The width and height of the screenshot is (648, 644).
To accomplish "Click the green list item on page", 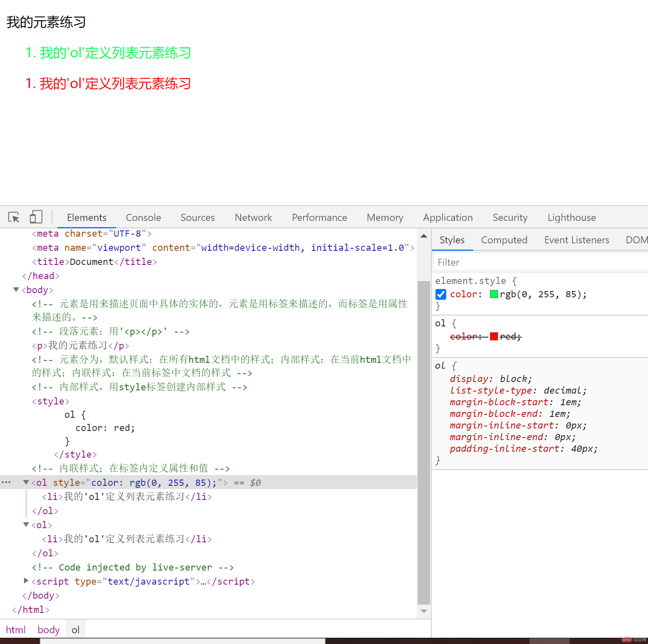I will [108, 53].
